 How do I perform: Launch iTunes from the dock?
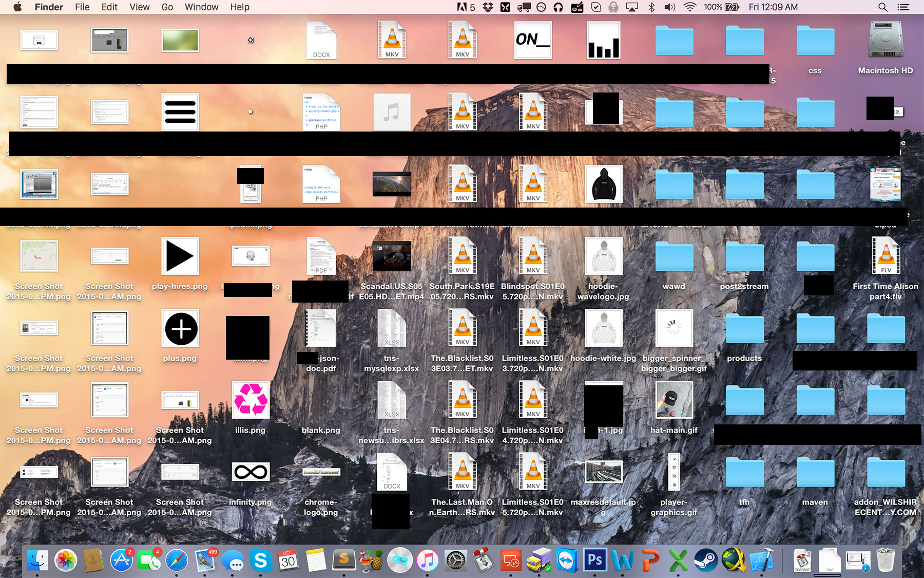428,560
